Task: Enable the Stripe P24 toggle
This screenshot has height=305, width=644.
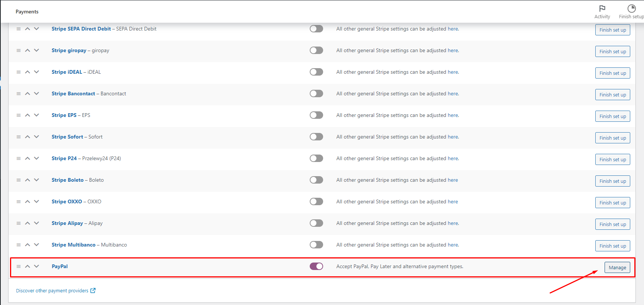Action: (316, 158)
